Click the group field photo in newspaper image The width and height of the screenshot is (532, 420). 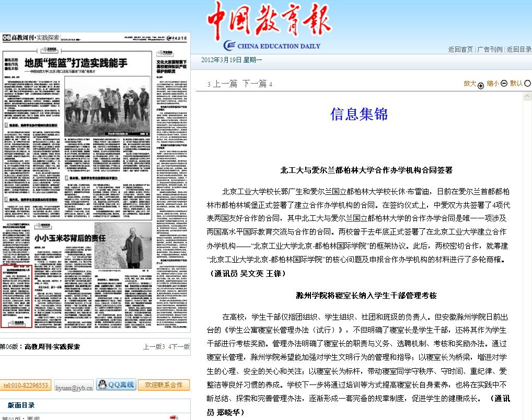pyautogui.click(x=107, y=106)
